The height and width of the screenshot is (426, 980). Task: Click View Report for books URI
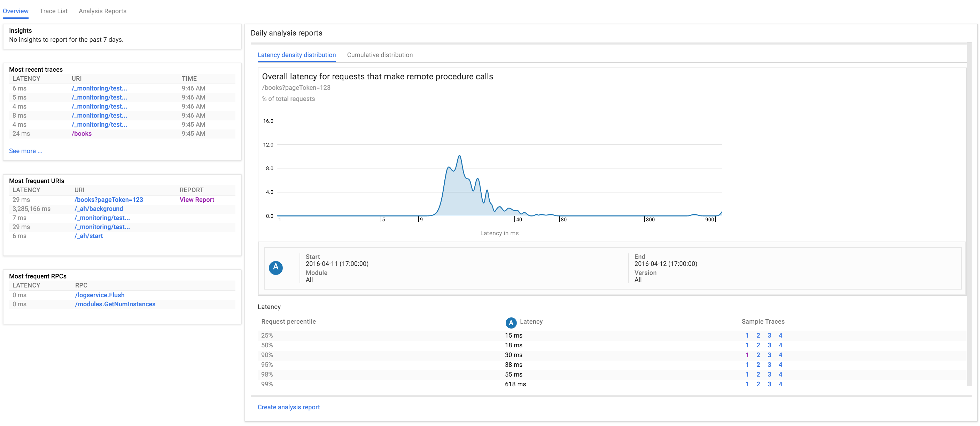(197, 199)
